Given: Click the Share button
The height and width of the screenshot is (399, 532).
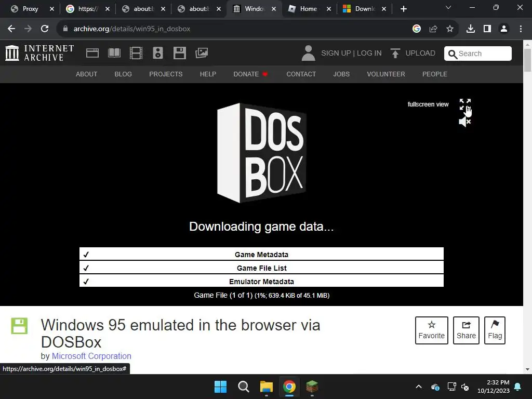Looking at the screenshot, I should click(466, 330).
